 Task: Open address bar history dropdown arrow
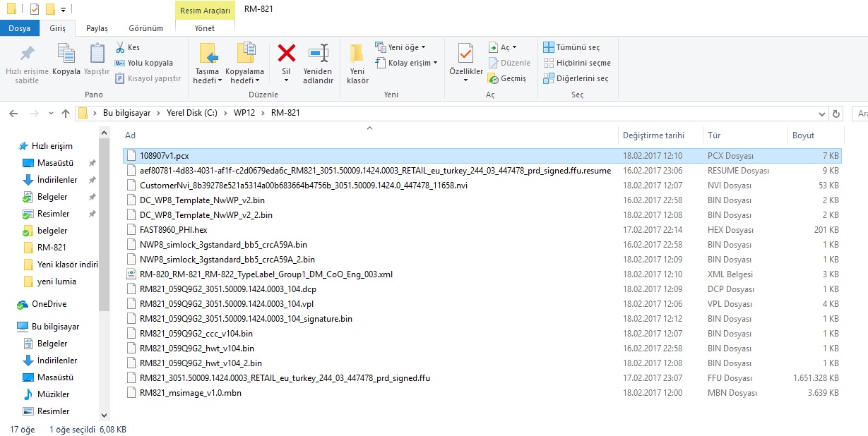(822, 113)
